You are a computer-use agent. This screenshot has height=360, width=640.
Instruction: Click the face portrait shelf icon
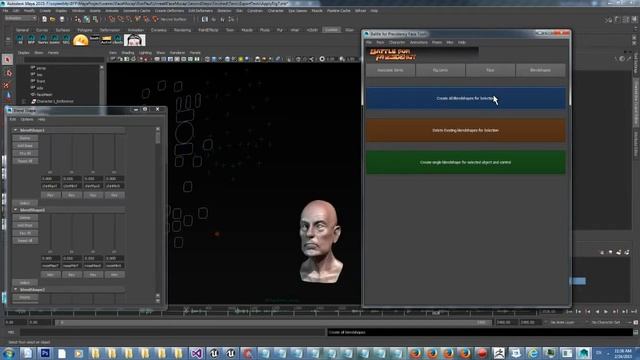coord(134,40)
